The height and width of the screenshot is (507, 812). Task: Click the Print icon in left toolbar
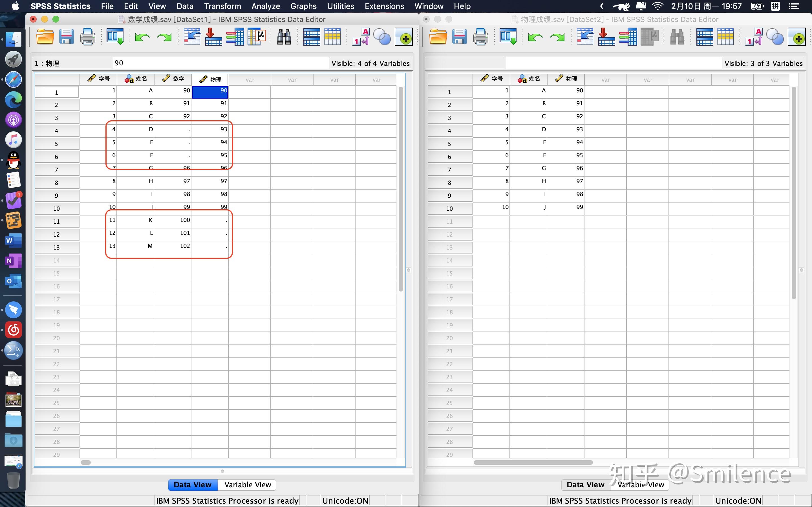tap(88, 37)
